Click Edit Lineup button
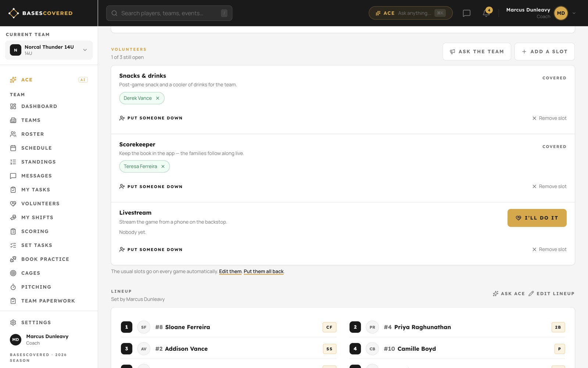The image size is (588, 368). [551, 294]
